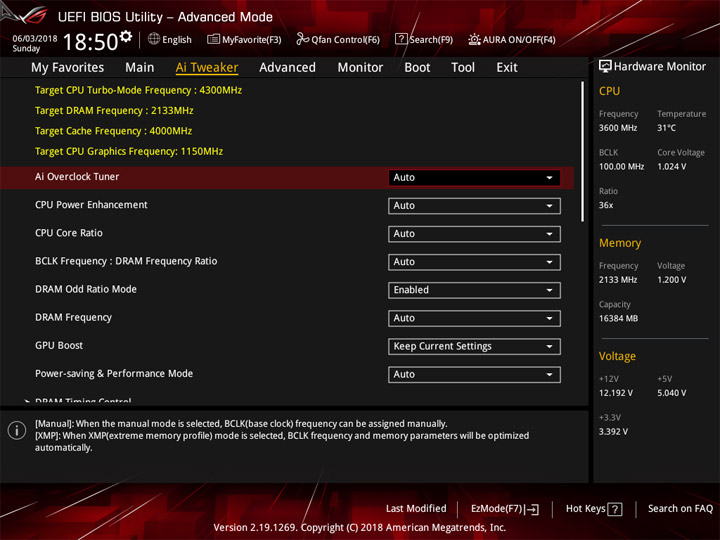Open the DRAM Odd Ratio Mode dropdown
This screenshot has width=720, height=540.
pos(474,290)
